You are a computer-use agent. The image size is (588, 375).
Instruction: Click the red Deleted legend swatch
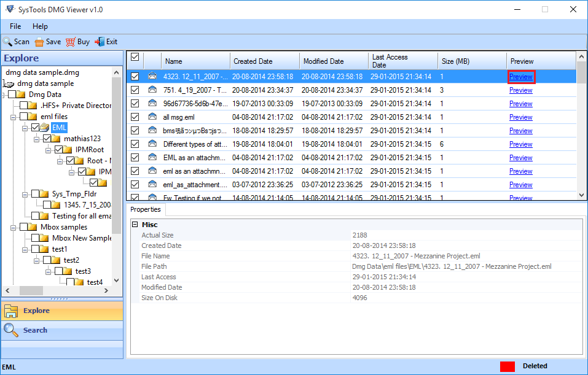tap(507, 366)
